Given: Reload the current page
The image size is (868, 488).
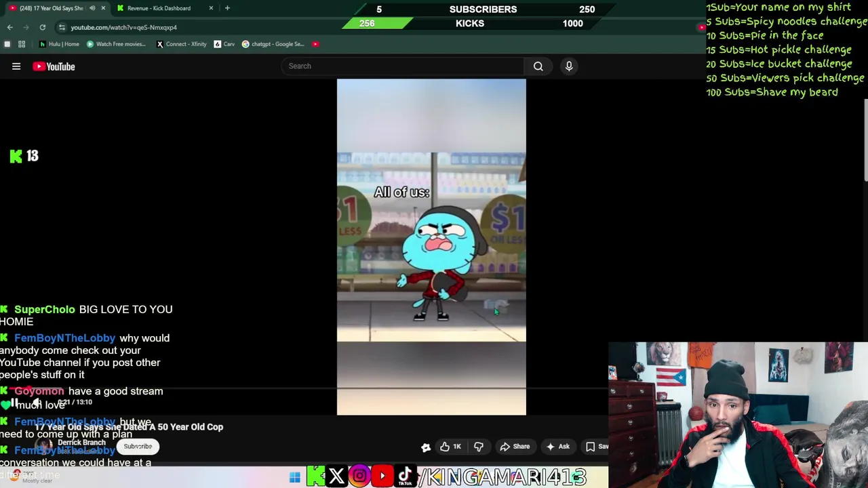Looking at the screenshot, I should point(42,27).
